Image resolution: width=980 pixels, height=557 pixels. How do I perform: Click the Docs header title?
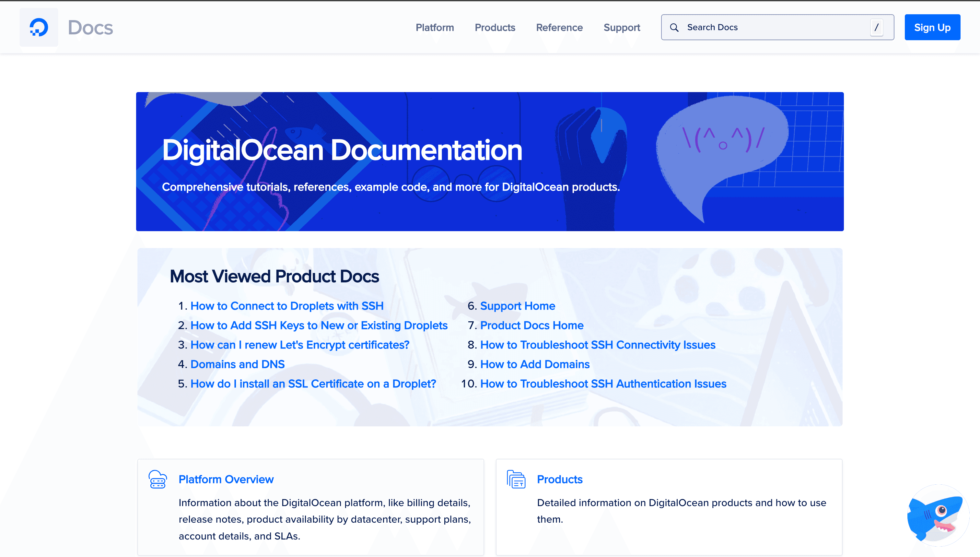point(90,28)
